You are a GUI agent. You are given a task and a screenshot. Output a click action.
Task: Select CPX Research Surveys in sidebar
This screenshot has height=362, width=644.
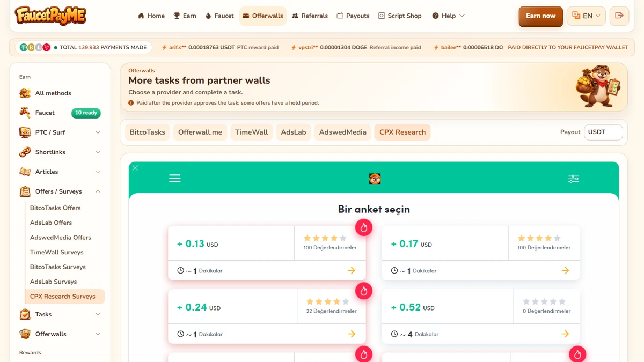(x=65, y=297)
